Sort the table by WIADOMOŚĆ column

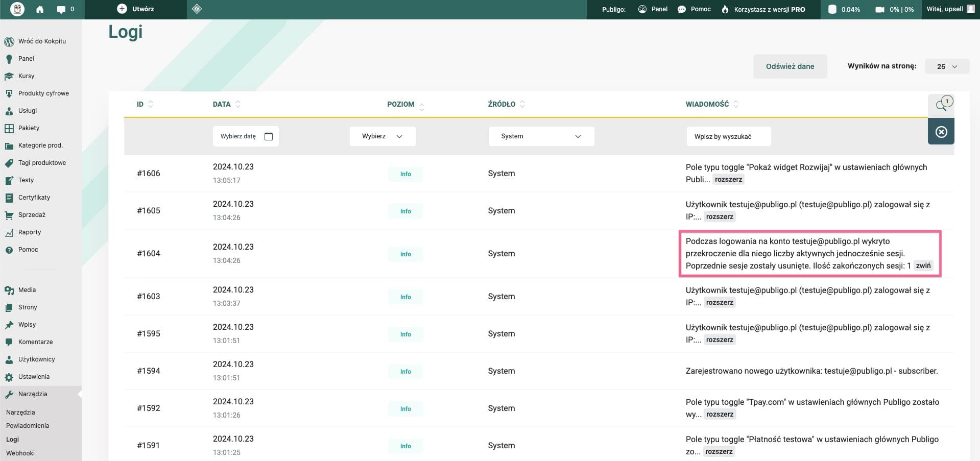(712, 104)
